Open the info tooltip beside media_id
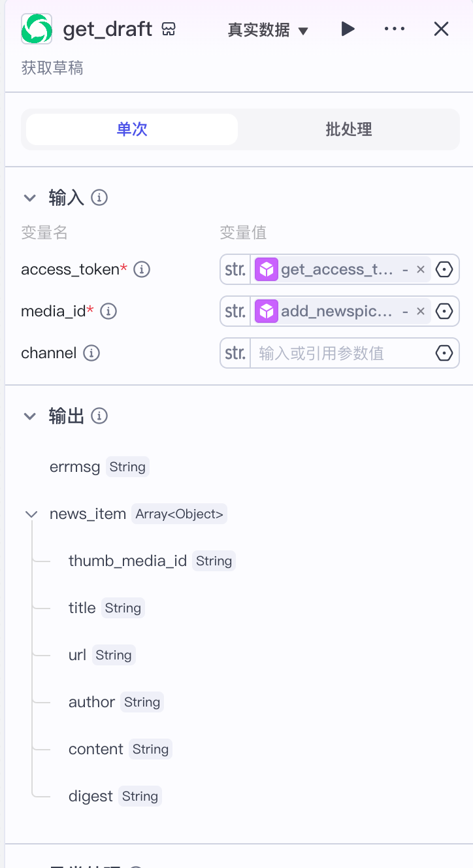Viewport: 473px width, 868px height. point(108,310)
